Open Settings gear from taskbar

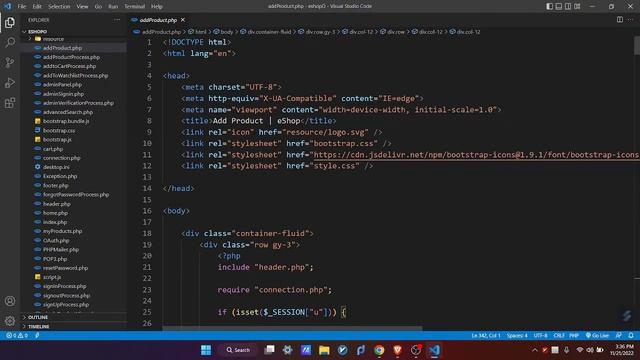287,350
